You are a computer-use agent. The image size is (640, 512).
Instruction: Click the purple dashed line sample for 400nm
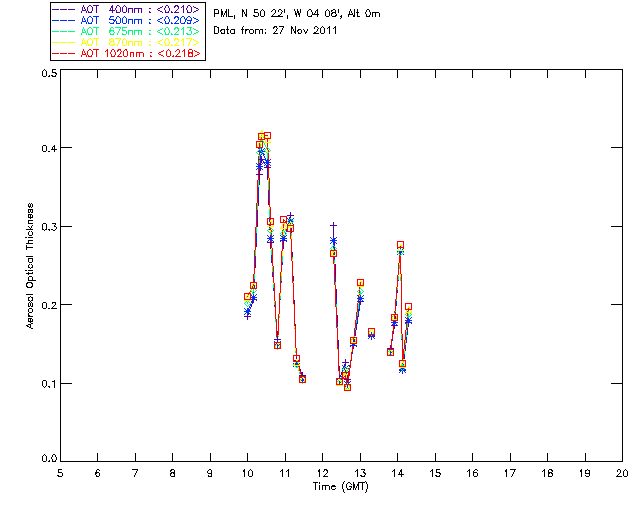coord(64,9)
